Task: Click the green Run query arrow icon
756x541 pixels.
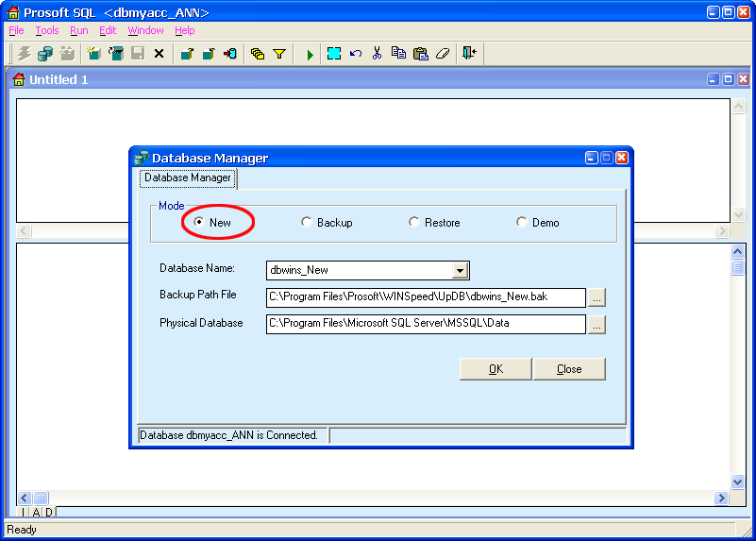Action: 310,54
